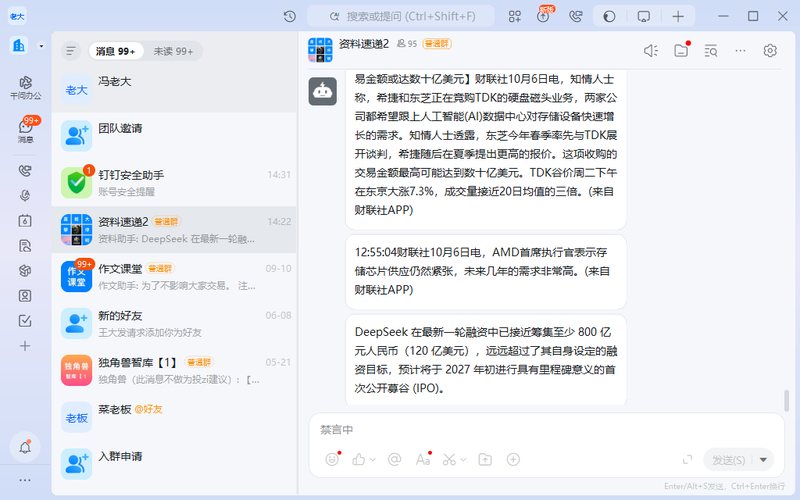Click the AMD 首席执行官 news message
800x500 pixels.
point(486,271)
